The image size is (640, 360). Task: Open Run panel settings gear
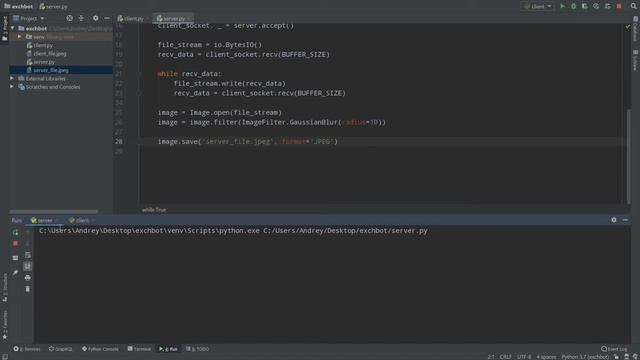coord(614,220)
